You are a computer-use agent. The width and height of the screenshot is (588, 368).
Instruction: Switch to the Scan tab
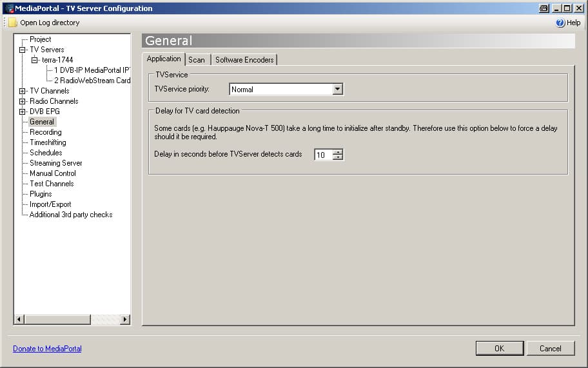tap(197, 60)
